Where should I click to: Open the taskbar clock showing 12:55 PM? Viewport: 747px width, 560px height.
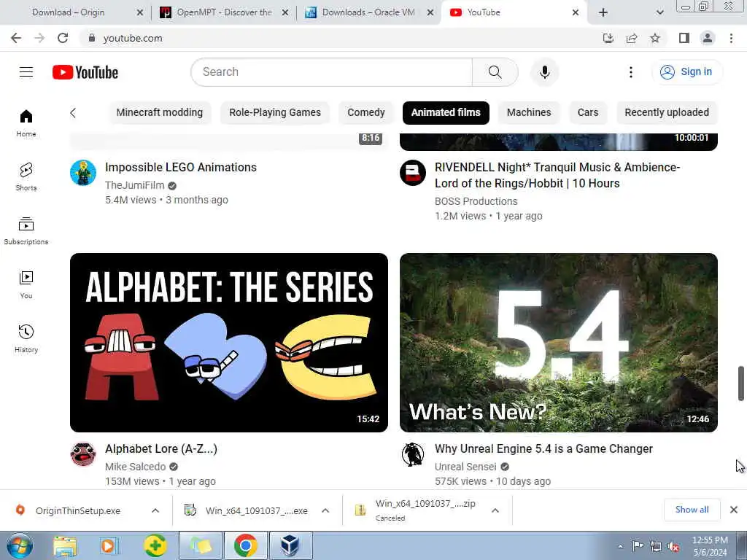[710, 546]
